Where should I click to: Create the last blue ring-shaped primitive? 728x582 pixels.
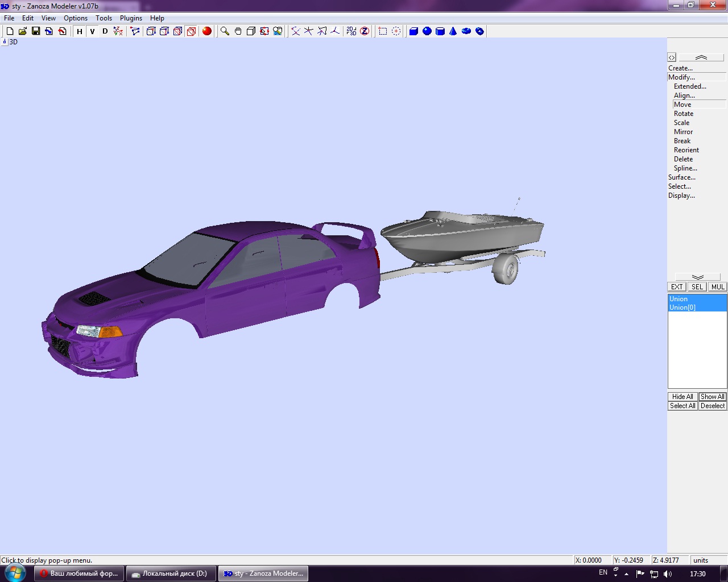(x=479, y=31)
